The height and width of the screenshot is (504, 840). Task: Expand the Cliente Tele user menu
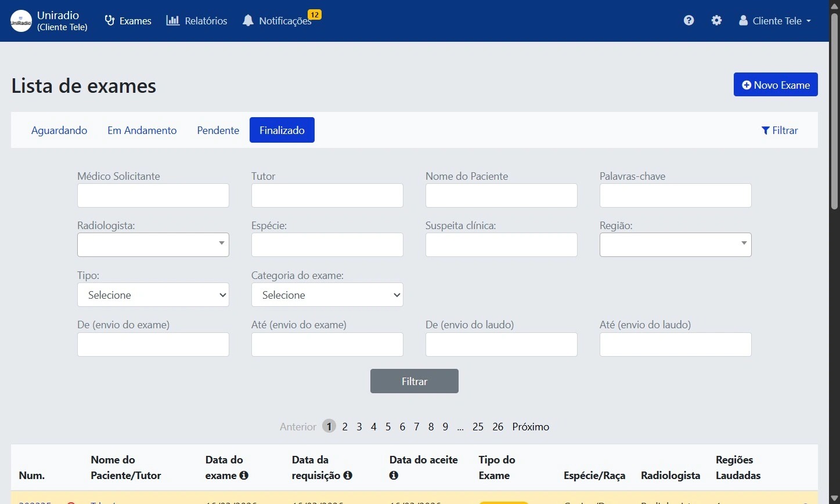pyautogui.click(x=774, y=21)
